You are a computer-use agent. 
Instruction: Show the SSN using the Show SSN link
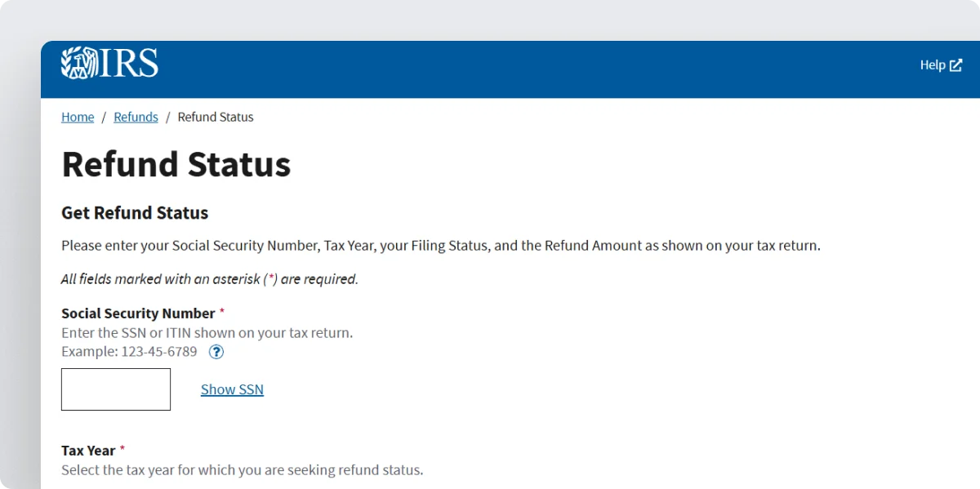(232, 389)
